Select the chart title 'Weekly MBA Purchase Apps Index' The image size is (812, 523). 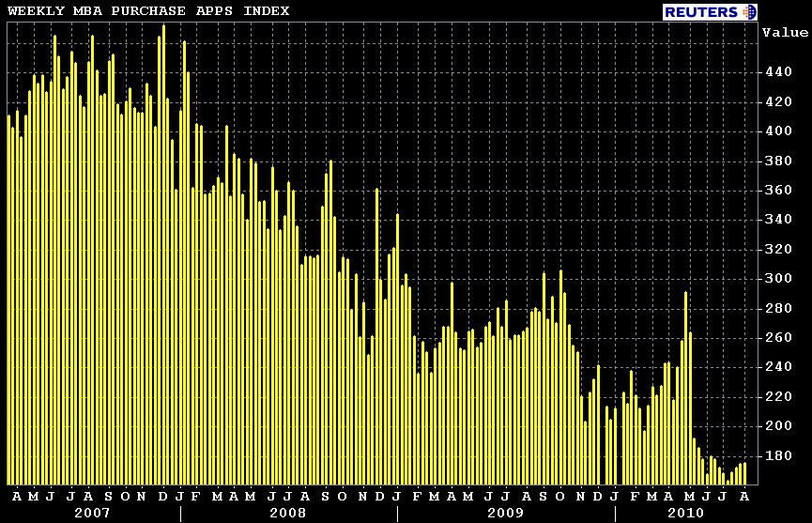[x=148, y=10]
